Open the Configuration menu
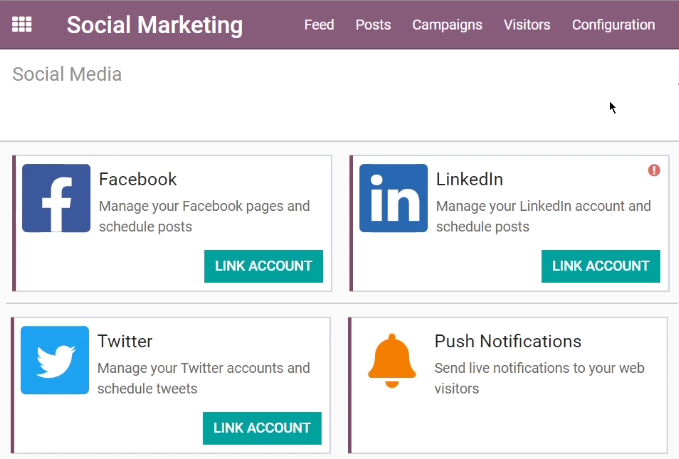This screenshot has width=679, height=459. pos(614,25)
